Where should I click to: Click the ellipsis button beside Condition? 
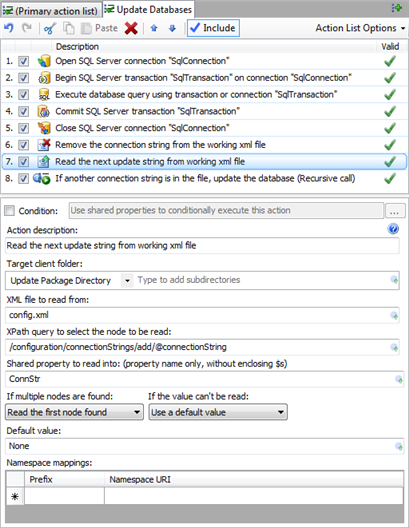point(395,211)
